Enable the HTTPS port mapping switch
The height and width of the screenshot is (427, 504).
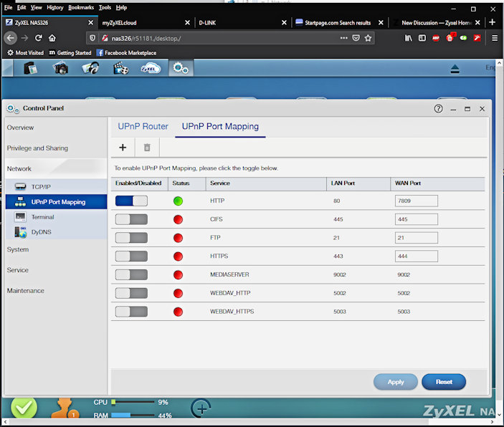pyautogui.click(x=131, y=256)
